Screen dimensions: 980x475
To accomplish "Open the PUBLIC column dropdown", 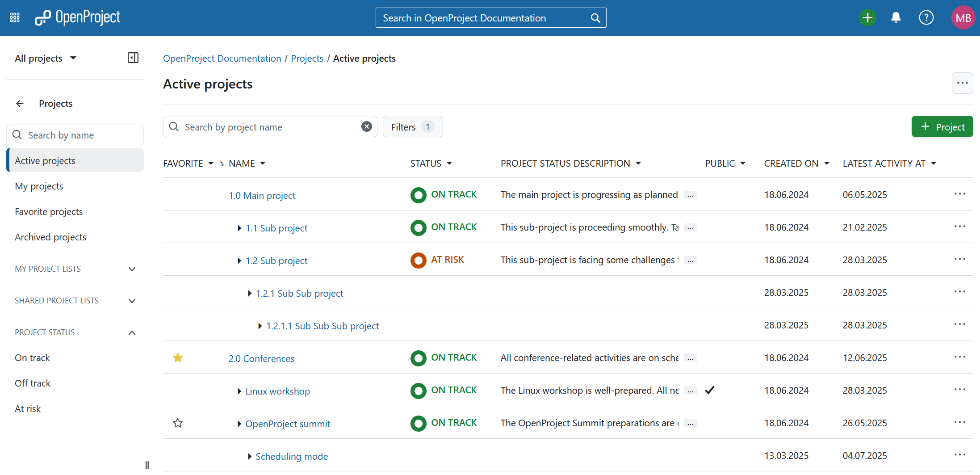I will 743,164.
